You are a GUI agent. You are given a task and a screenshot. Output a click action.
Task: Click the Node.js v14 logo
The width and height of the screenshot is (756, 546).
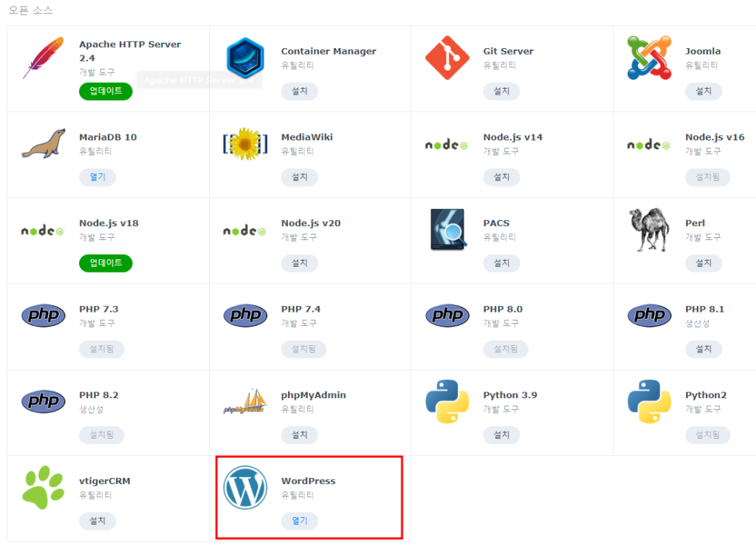point(447,144)
